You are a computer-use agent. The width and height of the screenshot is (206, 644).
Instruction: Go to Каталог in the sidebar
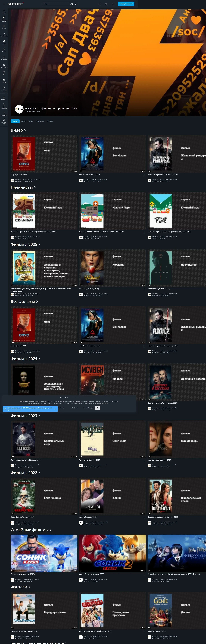point(4,27)
